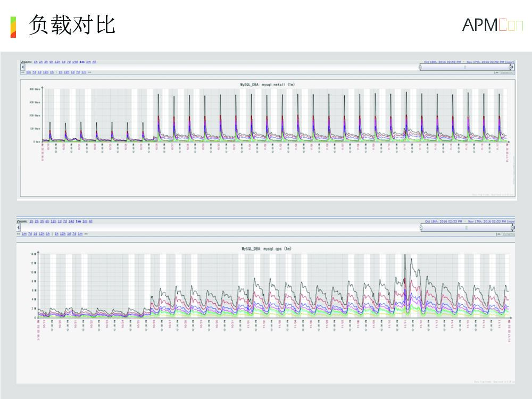Set zoom to 3m in the netall graph

[88, 62]
